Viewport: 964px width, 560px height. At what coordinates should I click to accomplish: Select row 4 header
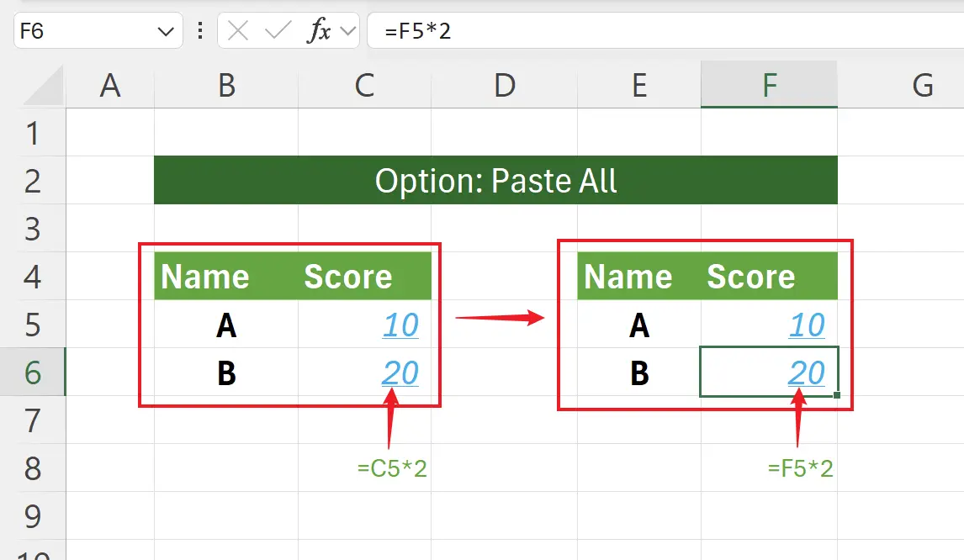click(x=33, y=277)
